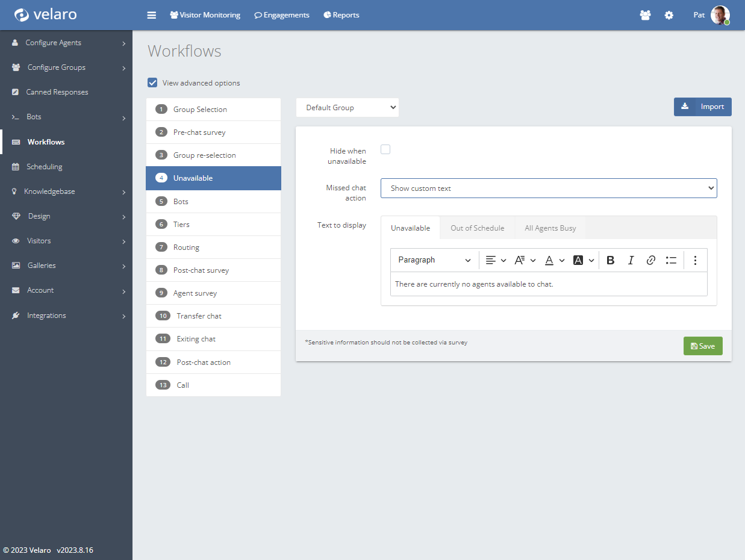
Task: Switch to the All Agents Busy tab
Action: pos(550,228)
